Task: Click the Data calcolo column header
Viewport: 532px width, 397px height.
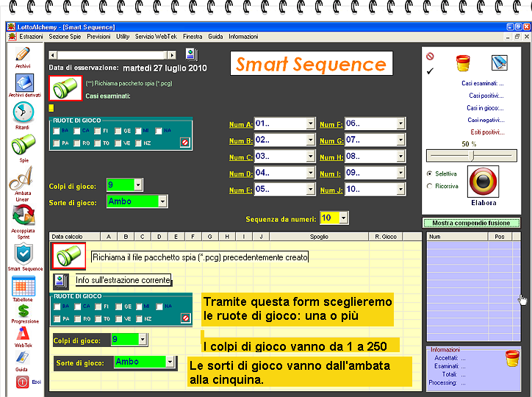Action: [75, 237]
